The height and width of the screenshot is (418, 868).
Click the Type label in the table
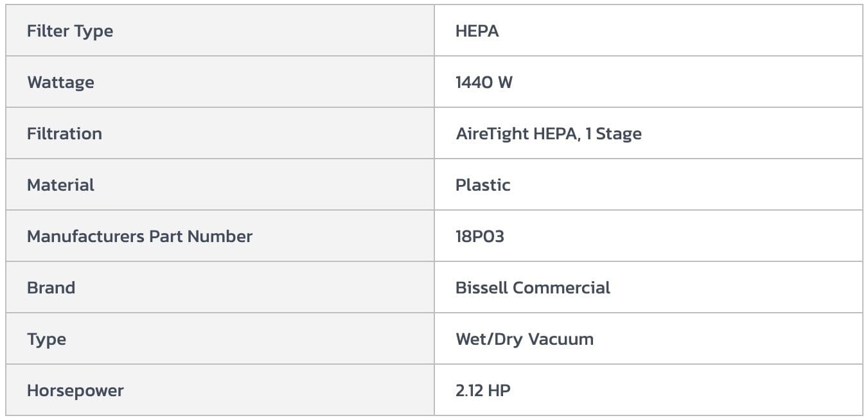point(46,339)
